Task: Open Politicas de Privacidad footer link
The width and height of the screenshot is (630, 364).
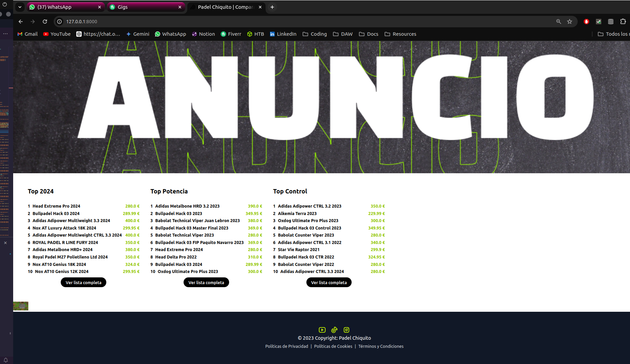Action: tap(286, 346)
